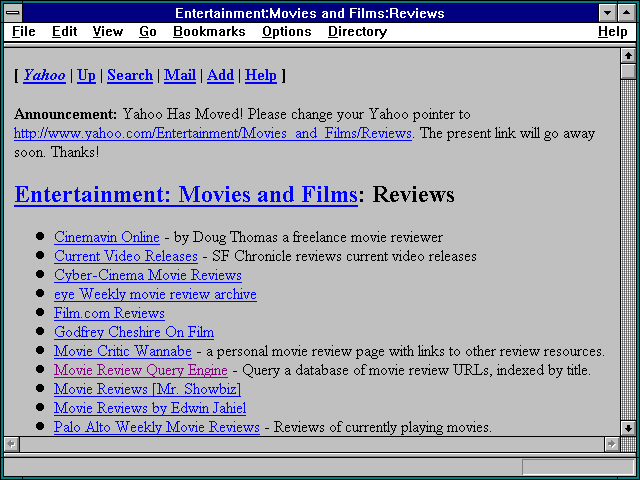The width and height of the screenshot is (640, 480).
Task: Click the horizontal scrollbar right arrow
Action: 611,444
